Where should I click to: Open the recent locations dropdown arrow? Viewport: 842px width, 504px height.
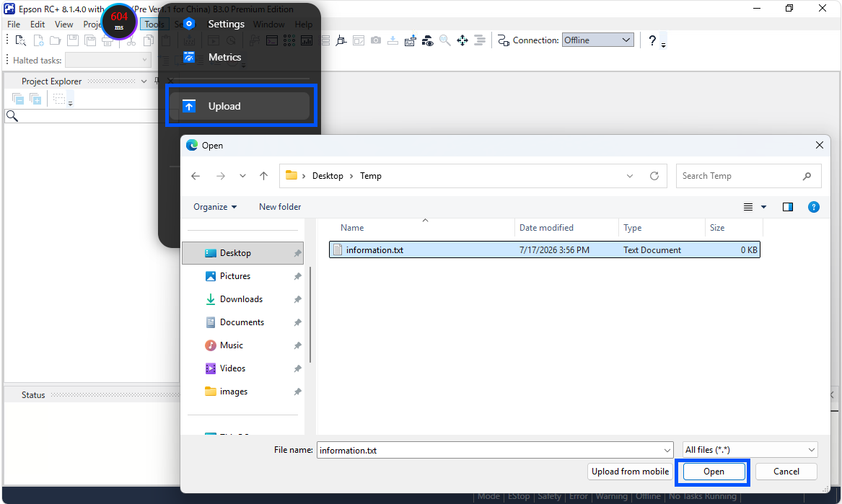[x=242, y=176]
